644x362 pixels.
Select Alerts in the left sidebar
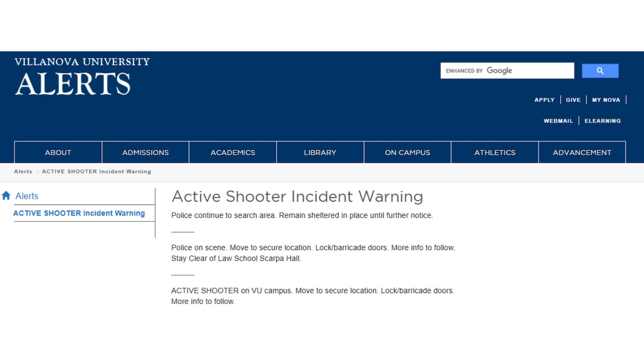[27, 196]
